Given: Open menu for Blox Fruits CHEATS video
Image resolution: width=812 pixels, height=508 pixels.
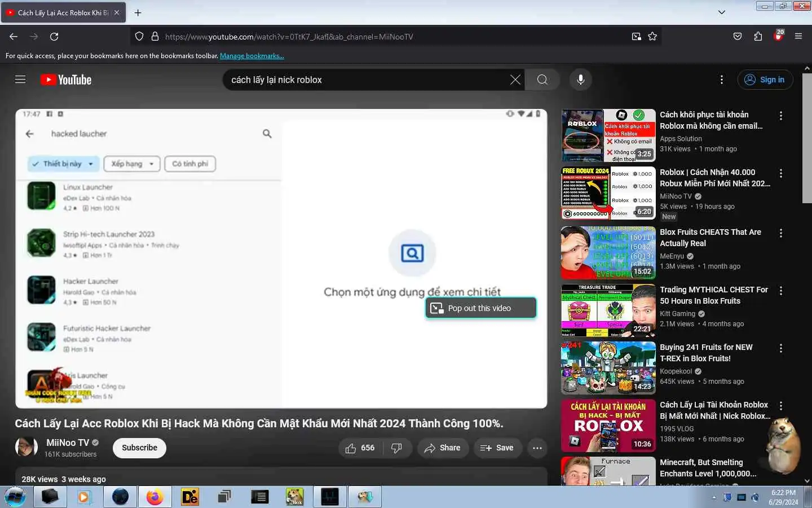Looking at the screenshot, I should [781, 233].
